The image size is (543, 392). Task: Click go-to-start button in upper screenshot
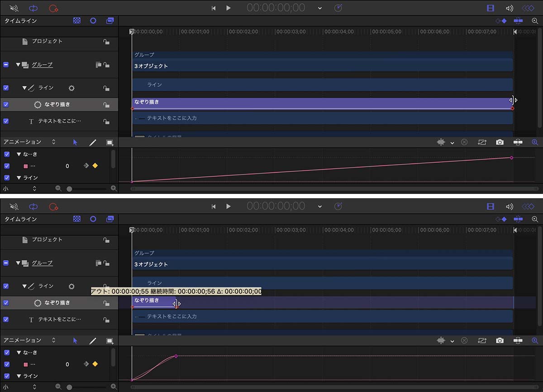pos(214,8)
